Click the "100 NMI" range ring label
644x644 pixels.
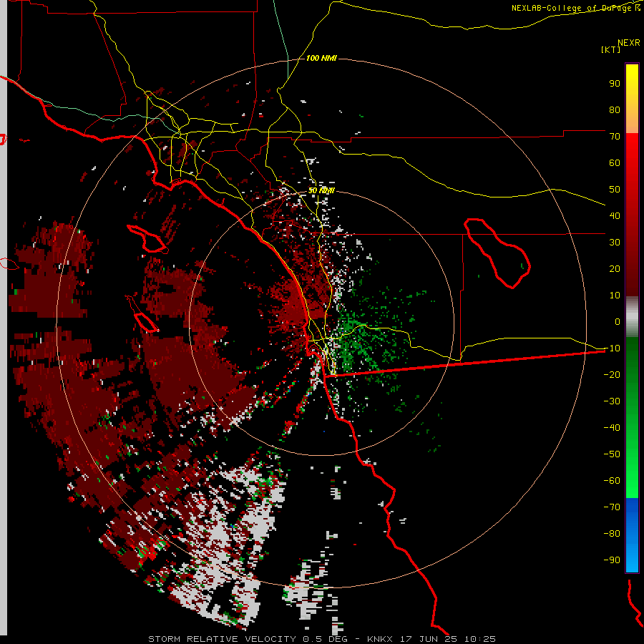[x=321, y=59]
